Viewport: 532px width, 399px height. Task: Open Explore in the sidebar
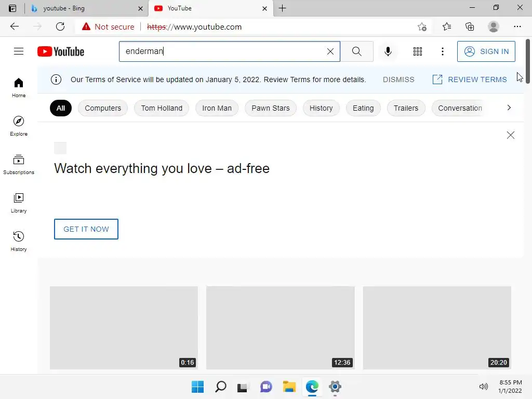pyautogui.click(x=19, y=126)
